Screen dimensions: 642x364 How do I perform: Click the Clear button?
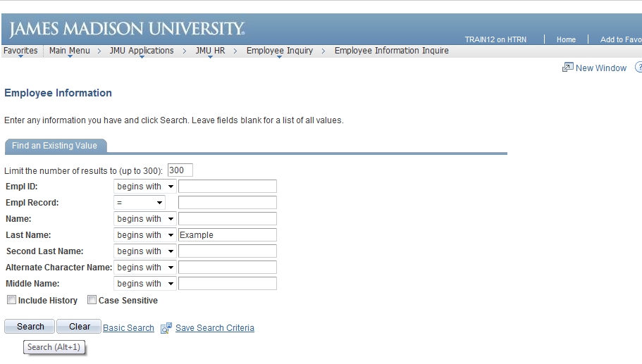pos(79,327)
